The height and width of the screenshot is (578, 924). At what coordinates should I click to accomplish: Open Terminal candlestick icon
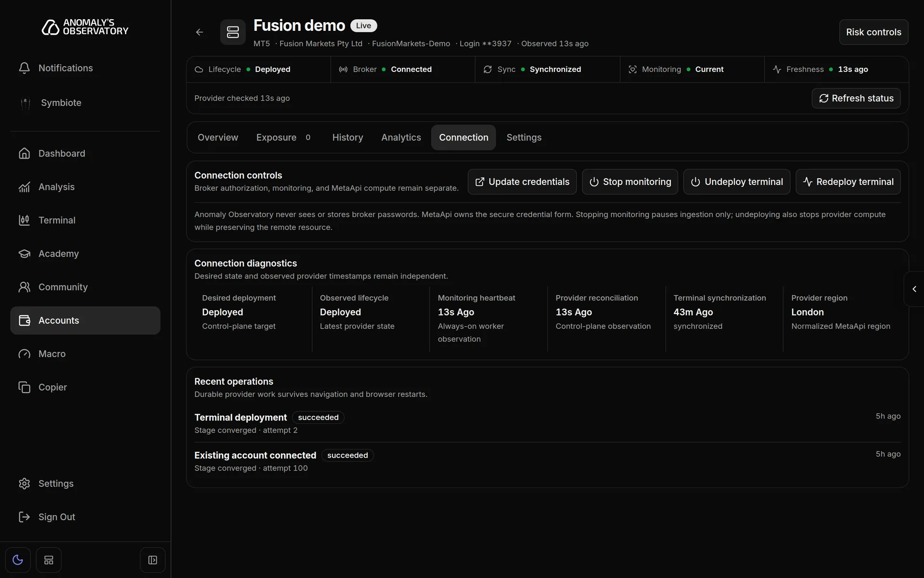point(24,220)
